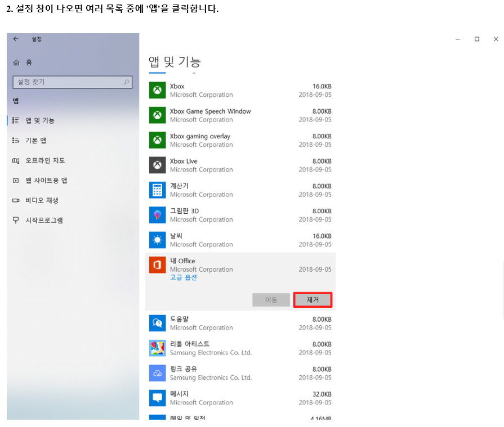Click the 메시지 chat bubble icon
This screenshot has height=427, width=504.
(x=158, y=398)
